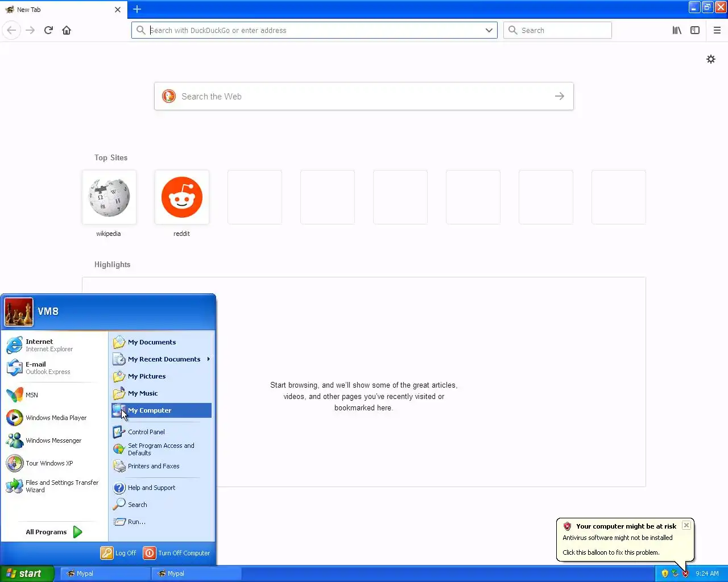Click the VM8 user picture
Image resolution: width=728 pixels, height=582 pixels.
(x=19, y=312)
